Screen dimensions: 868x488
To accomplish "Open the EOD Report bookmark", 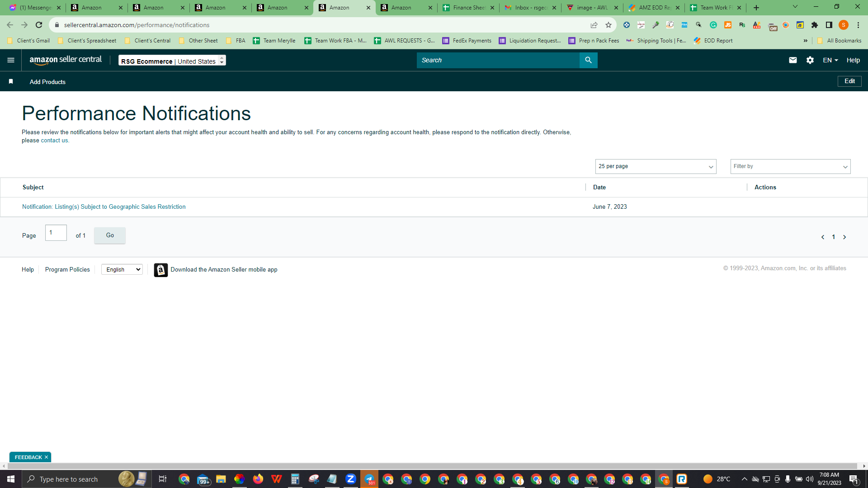I will tap(713, 41).
